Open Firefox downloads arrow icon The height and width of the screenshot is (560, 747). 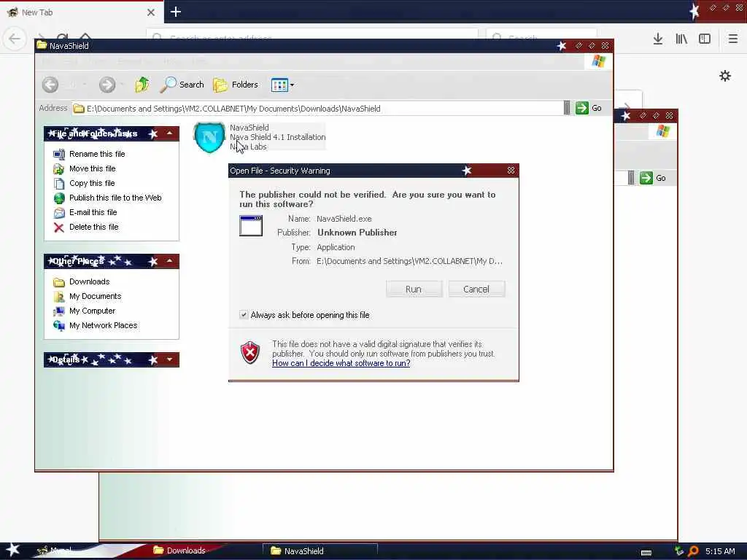point(658,39)
